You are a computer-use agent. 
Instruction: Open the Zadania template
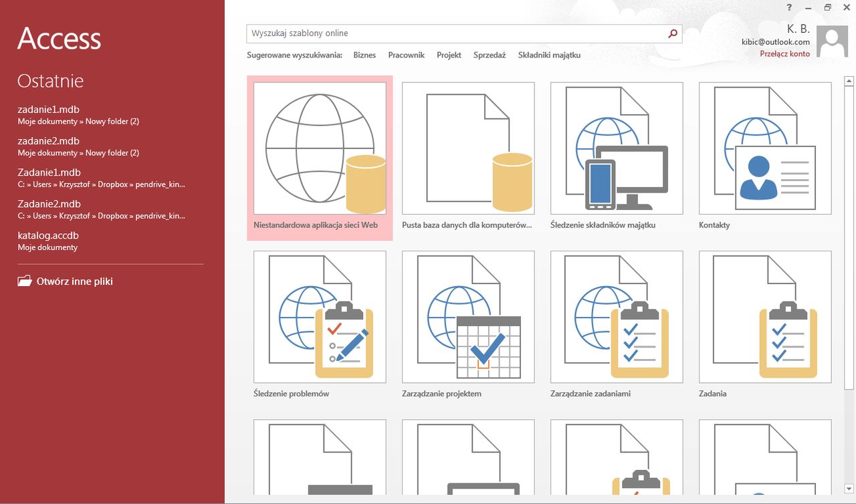click(765, 324)
